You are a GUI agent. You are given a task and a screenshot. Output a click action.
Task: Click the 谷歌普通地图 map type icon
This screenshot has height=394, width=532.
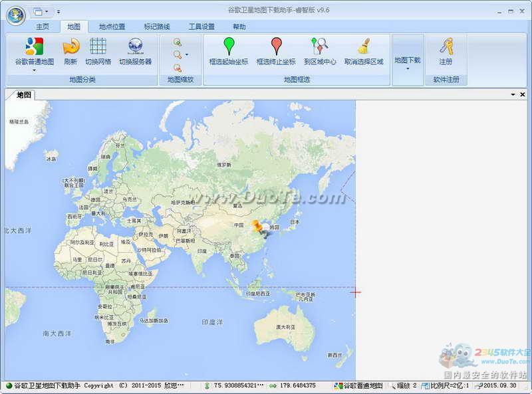(x=35, y=46)
